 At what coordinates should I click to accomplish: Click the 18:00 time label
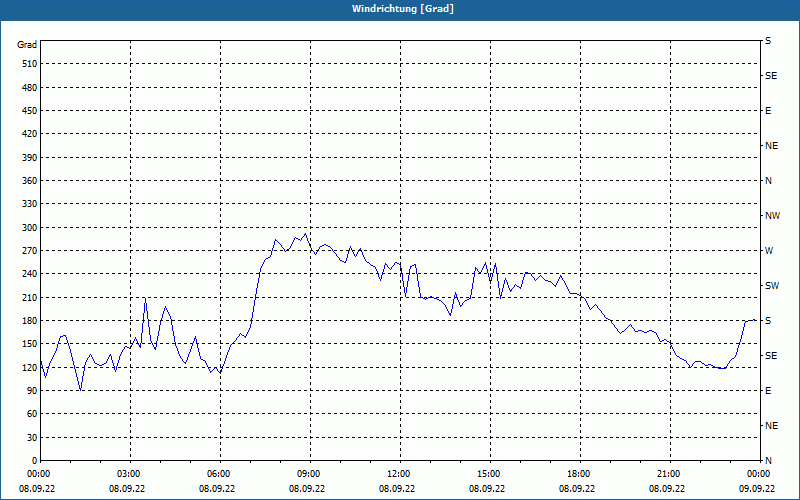(580, 474)
